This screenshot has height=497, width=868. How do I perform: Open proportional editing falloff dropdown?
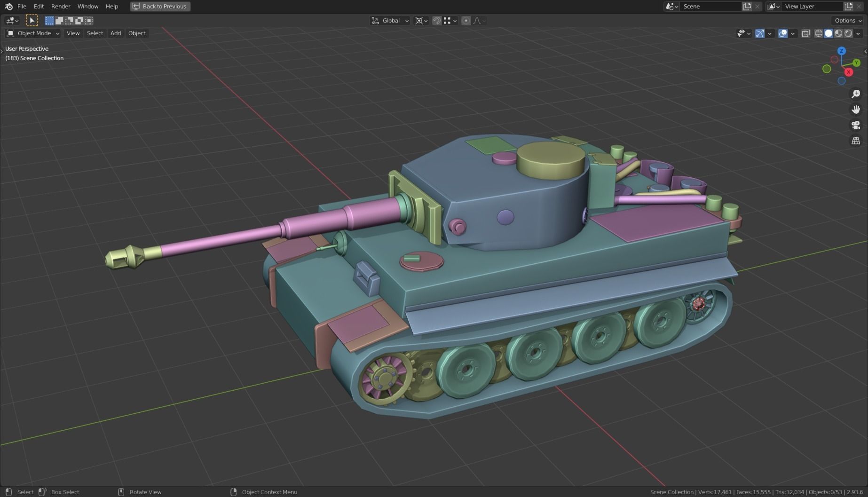click(x=480, y=21)
